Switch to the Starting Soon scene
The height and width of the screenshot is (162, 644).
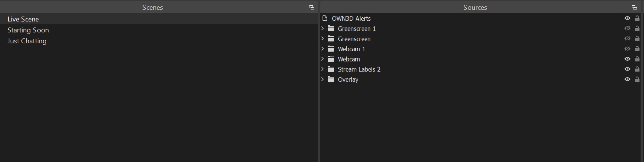pos(28,30)
